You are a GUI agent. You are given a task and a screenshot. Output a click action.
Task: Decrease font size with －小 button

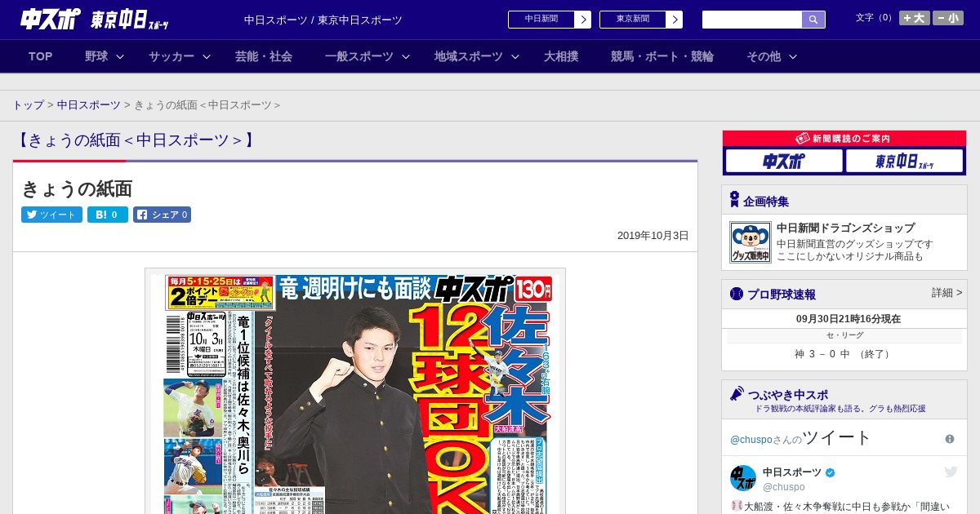[948, 18]
